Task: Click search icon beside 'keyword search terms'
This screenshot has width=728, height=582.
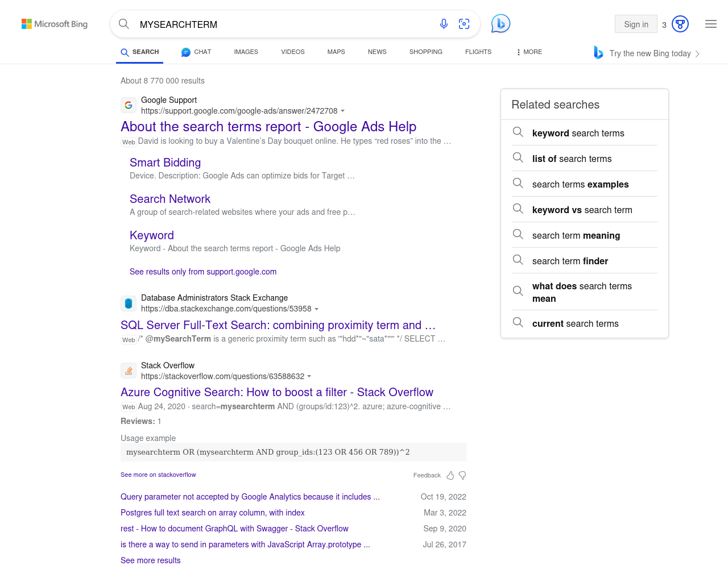Action: click(518, 132)
